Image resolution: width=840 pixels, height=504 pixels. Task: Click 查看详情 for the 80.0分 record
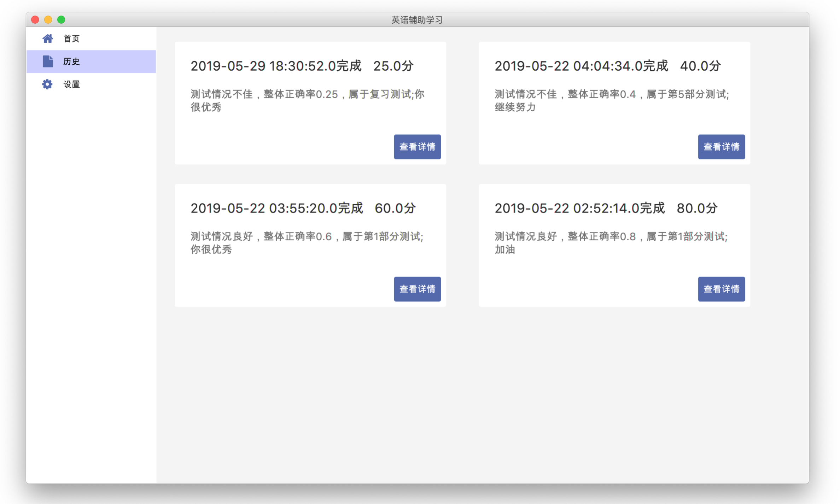tap(721, 289)
